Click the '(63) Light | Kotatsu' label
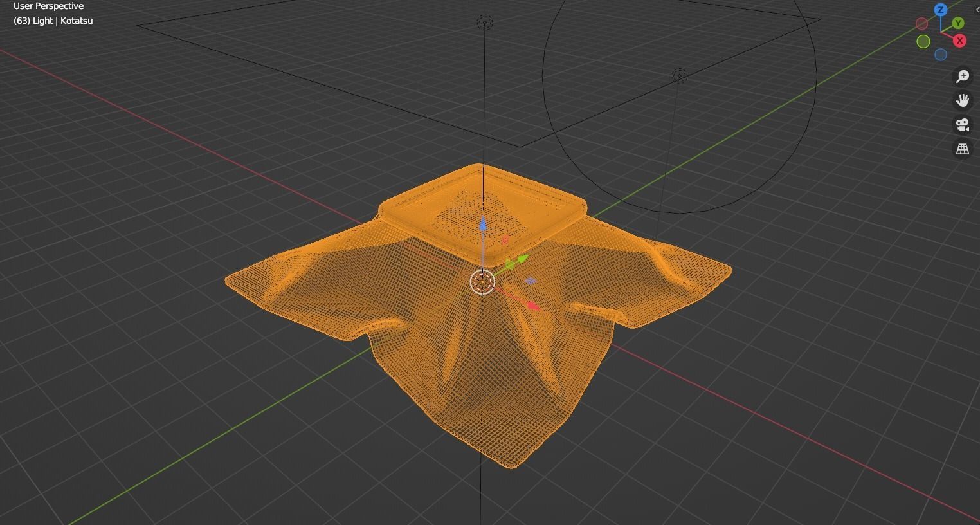This screenshot has width=980, height=525. (x=53, y=21)
